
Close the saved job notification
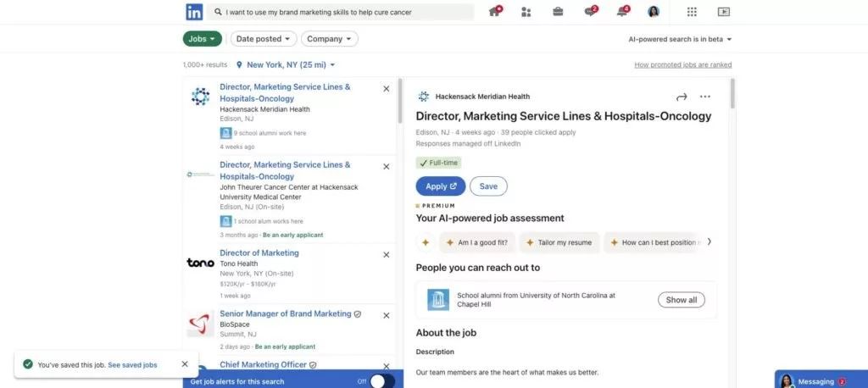pyautogui.click(x=185, y=364)
